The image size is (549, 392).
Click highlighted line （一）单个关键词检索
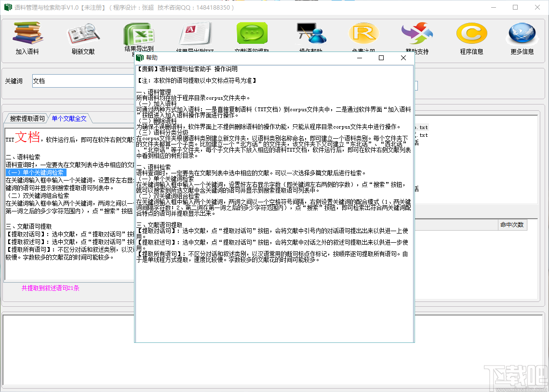coord(36,172)
